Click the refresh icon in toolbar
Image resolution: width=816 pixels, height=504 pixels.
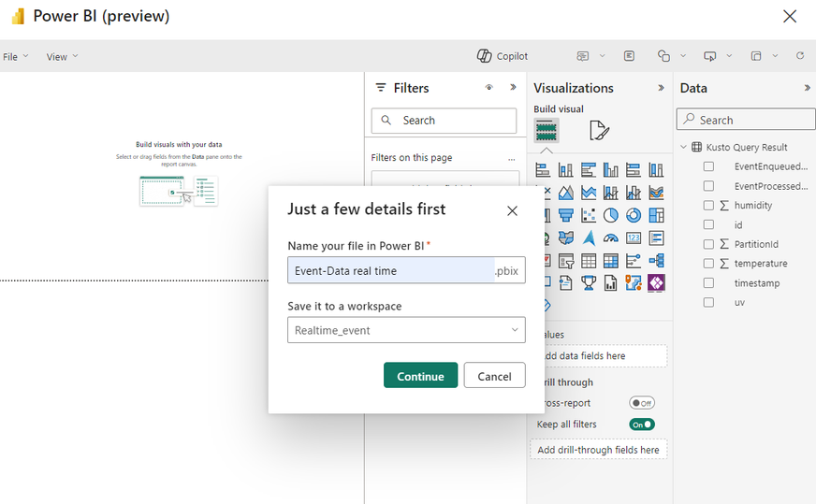[x=800, y=56]
